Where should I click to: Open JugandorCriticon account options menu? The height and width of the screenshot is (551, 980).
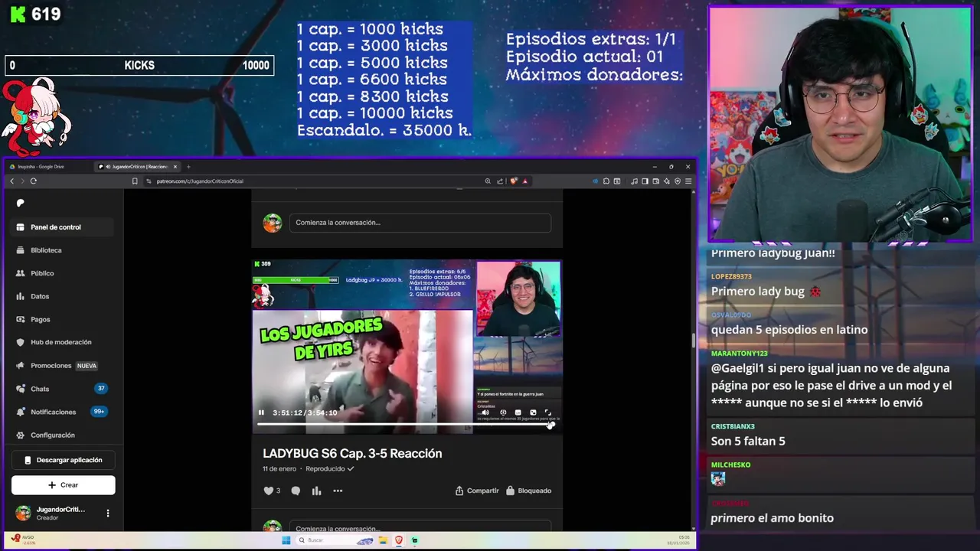click(x=107, y=513)
